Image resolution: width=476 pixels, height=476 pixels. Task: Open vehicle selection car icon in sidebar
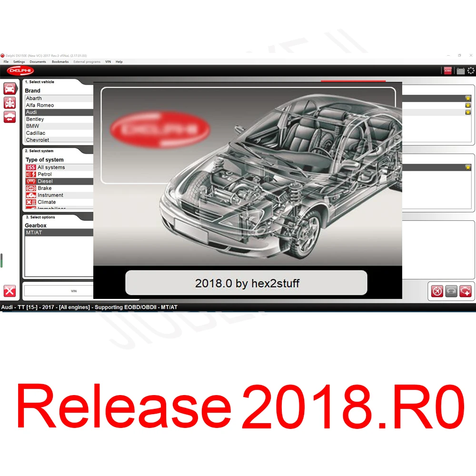[10, 89]
